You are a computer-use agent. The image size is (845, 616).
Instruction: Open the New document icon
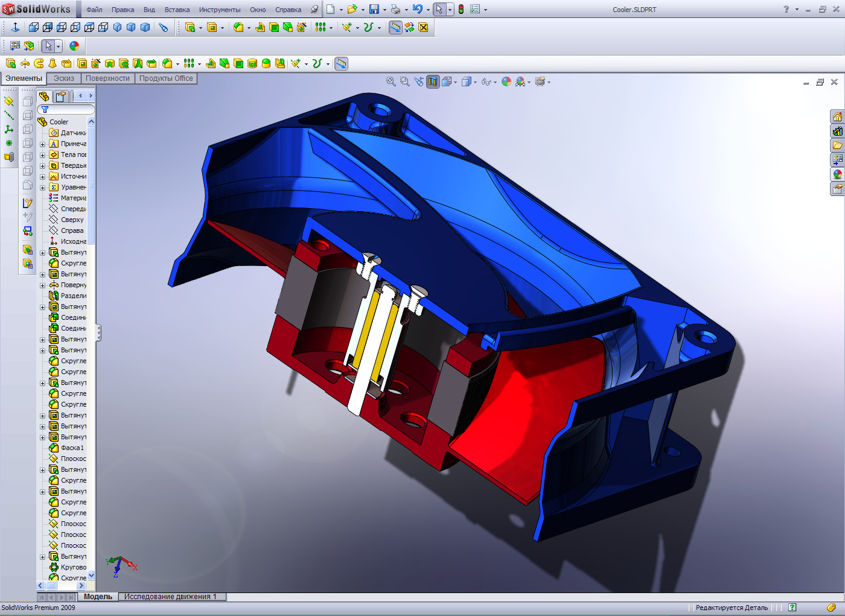pyautogui.click(x=330, y=9)
